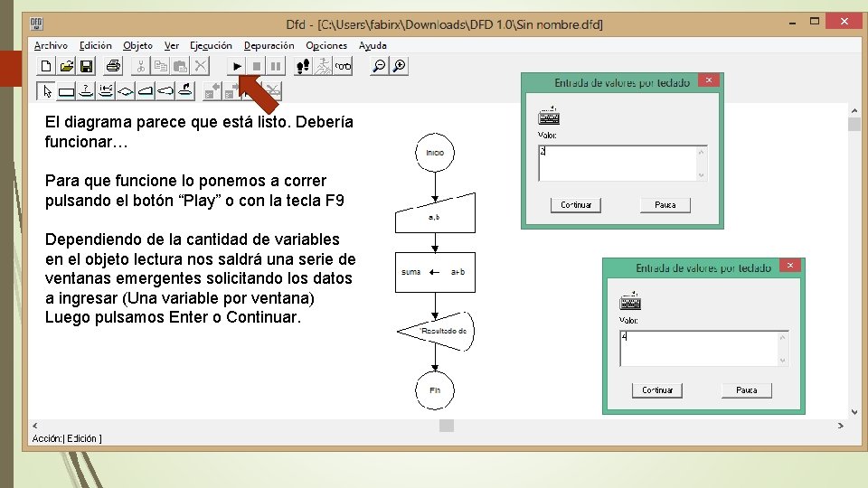The height and width of the screenshot is (488, 868).
Task: Close the upper Entrada de valores dialog
Action: point(709,80)
